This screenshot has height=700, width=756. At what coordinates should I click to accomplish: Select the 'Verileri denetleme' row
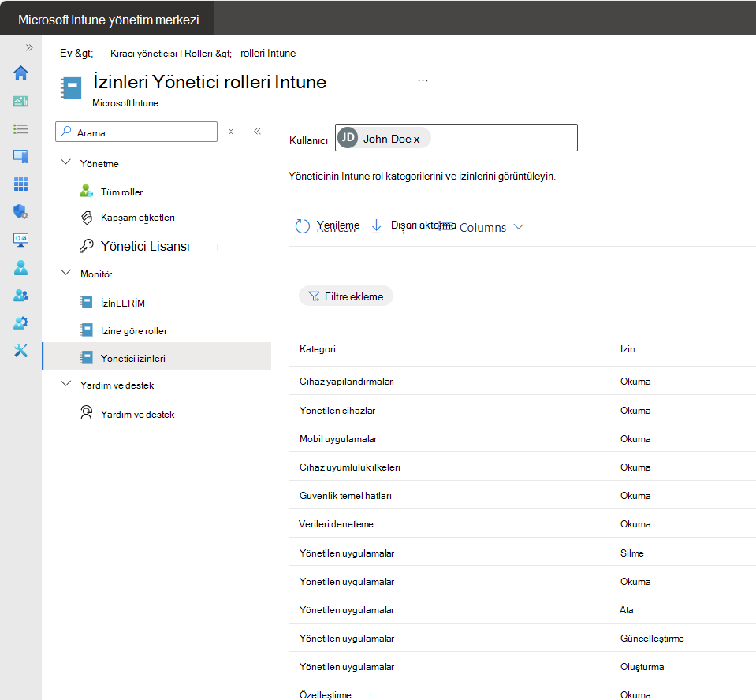[522, 524]
